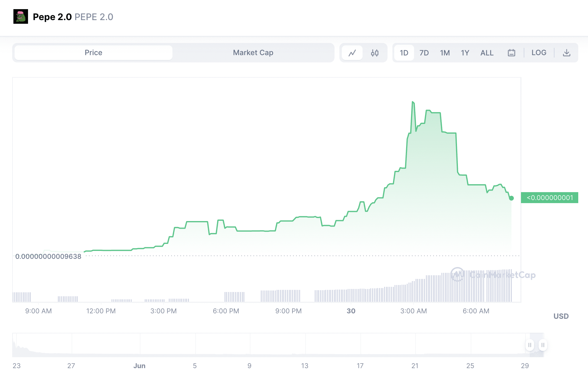Viewport: 588px width, 380px height.
Task: Click the 6:00 AM axis label
Action: pos(476,311)
